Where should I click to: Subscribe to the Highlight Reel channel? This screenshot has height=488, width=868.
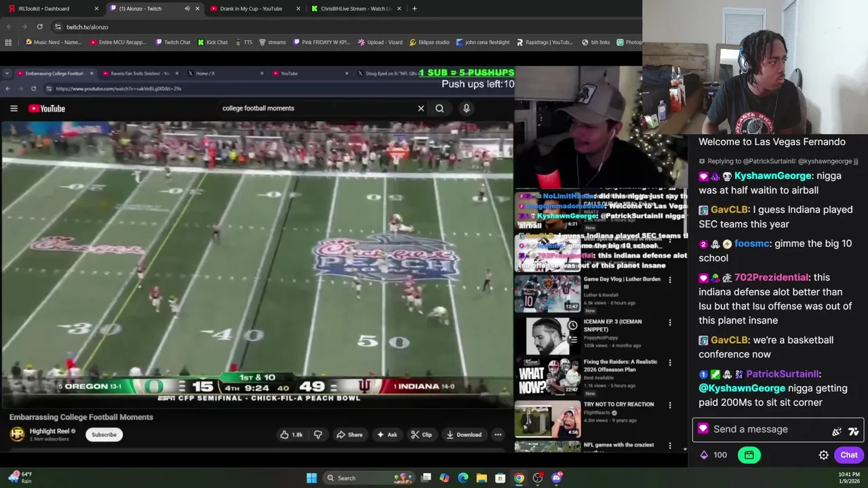pyautogui.click(x=104, y=434)
